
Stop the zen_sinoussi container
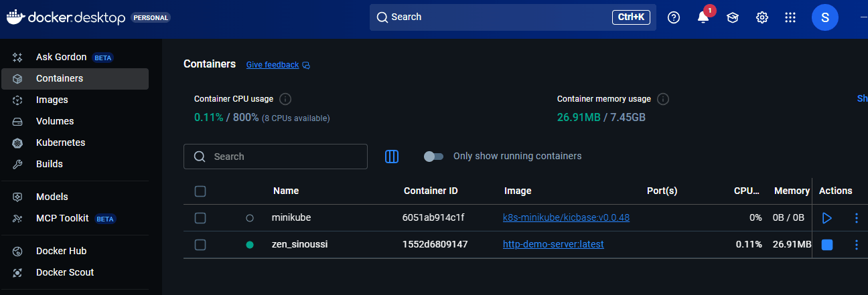[x=827, y=245]
